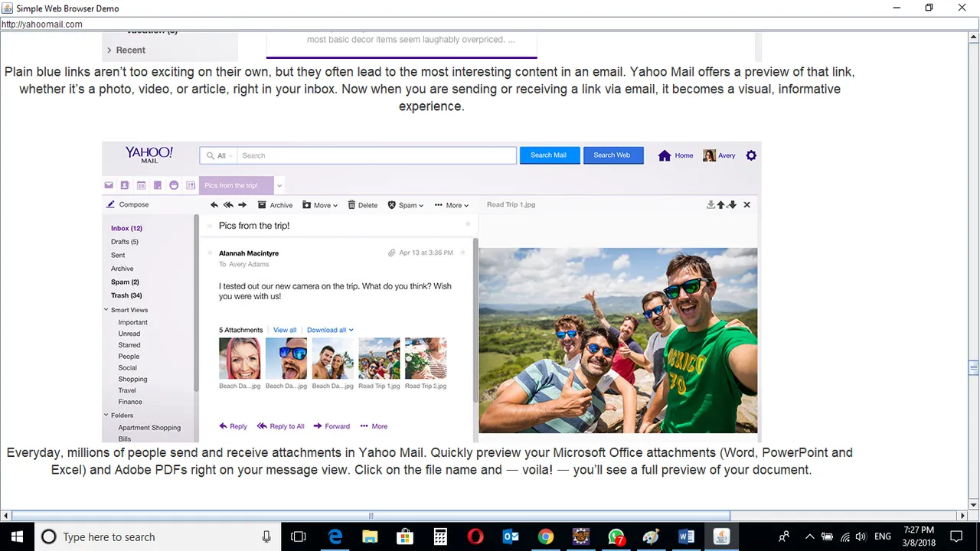
Task: Select the Finance smart view
Action: (x=129, y=402)
